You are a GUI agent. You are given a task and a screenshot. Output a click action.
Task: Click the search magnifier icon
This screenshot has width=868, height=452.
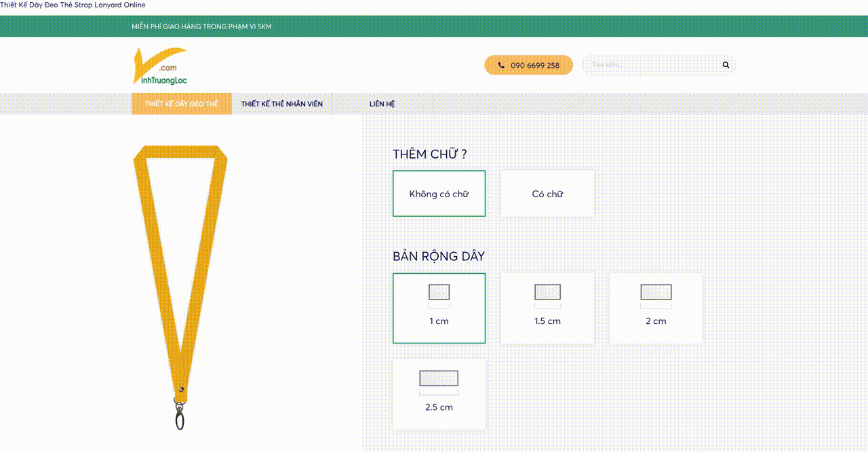[726, 65]
